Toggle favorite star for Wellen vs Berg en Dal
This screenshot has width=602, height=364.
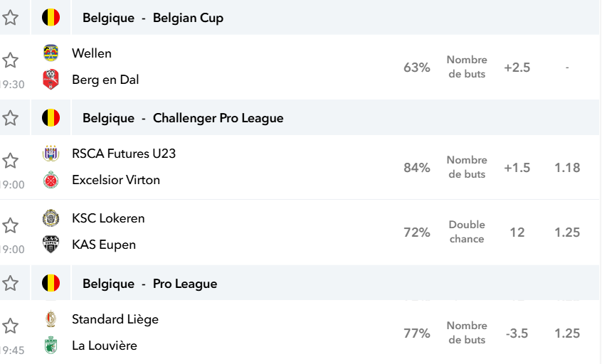[11, 60]
